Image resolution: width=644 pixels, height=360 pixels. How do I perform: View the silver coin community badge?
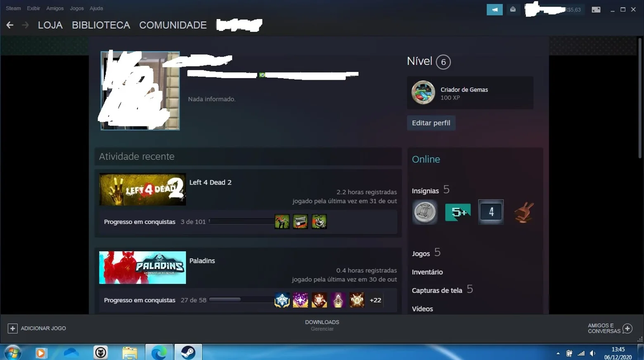pyautogui.click(x=425, y=212)
